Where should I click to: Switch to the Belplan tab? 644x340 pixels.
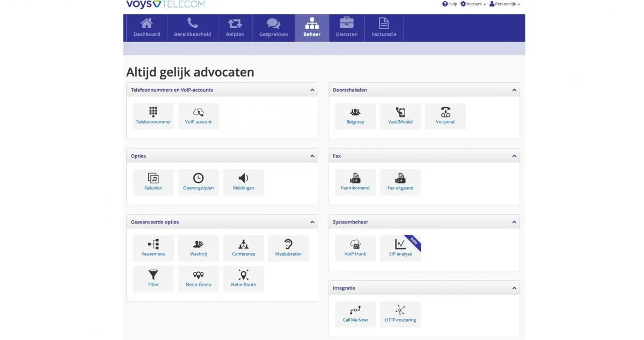click(235, 28)
